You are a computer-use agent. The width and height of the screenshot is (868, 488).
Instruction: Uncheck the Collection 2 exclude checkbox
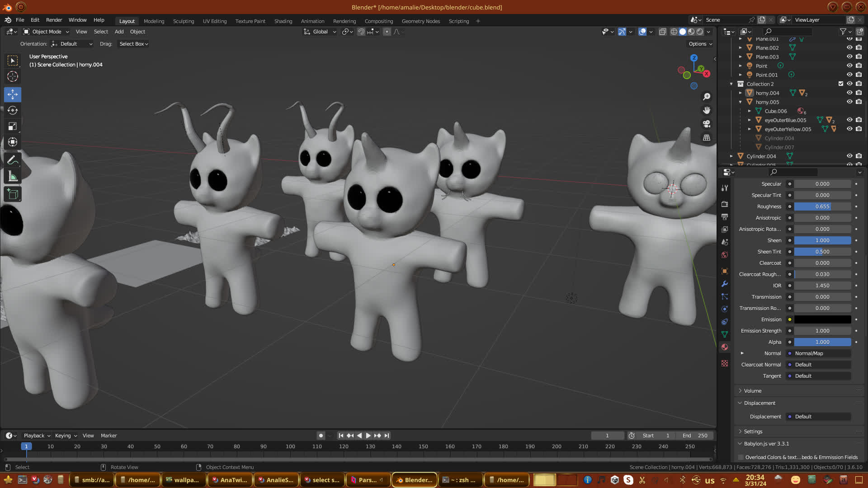[x=841, y=84]
